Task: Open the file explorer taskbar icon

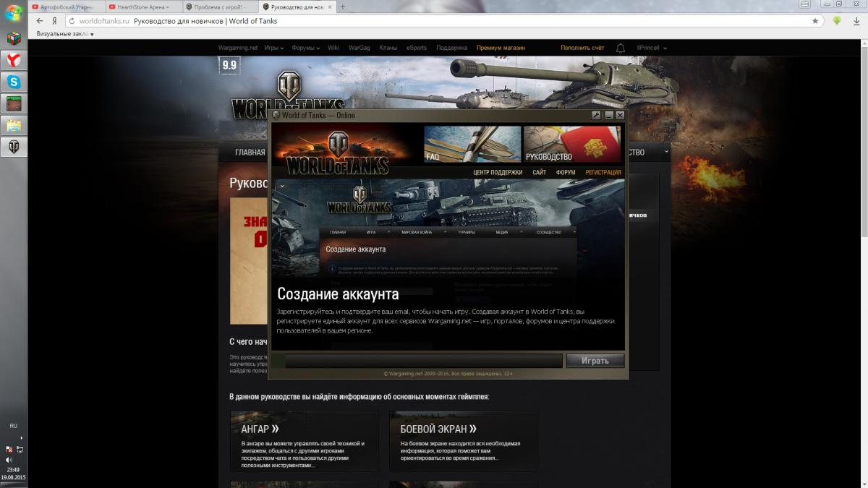Action: click(14, 125)
